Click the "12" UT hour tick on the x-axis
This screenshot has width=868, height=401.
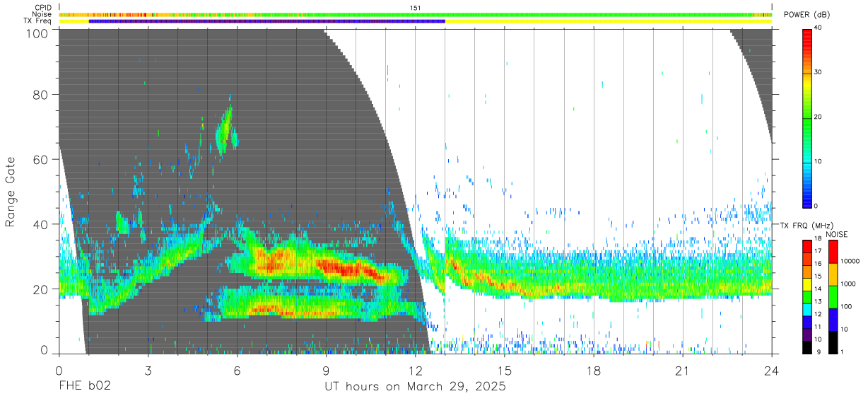pyautogui.click(x=416, y=371)
